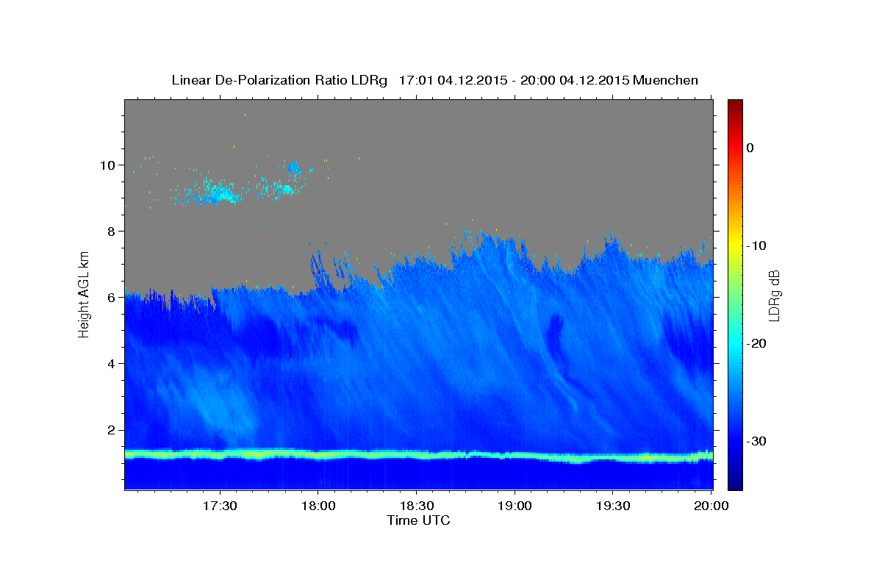Click the colorbar value -30
The height and width of the screenshot is (588, 882).
point(756,441)
